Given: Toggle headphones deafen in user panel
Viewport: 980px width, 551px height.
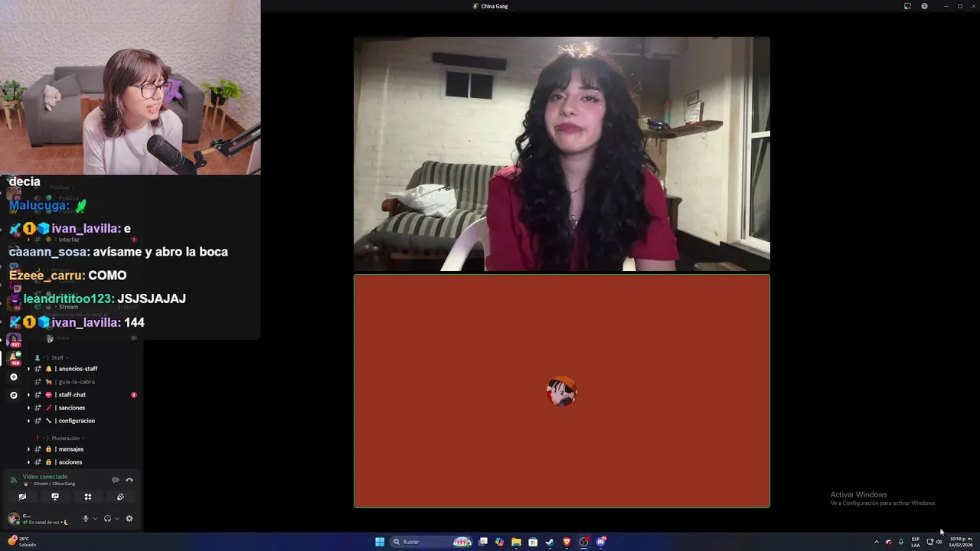Looking at the screenshot, I should pyautogui.click(x=107, y=518).
